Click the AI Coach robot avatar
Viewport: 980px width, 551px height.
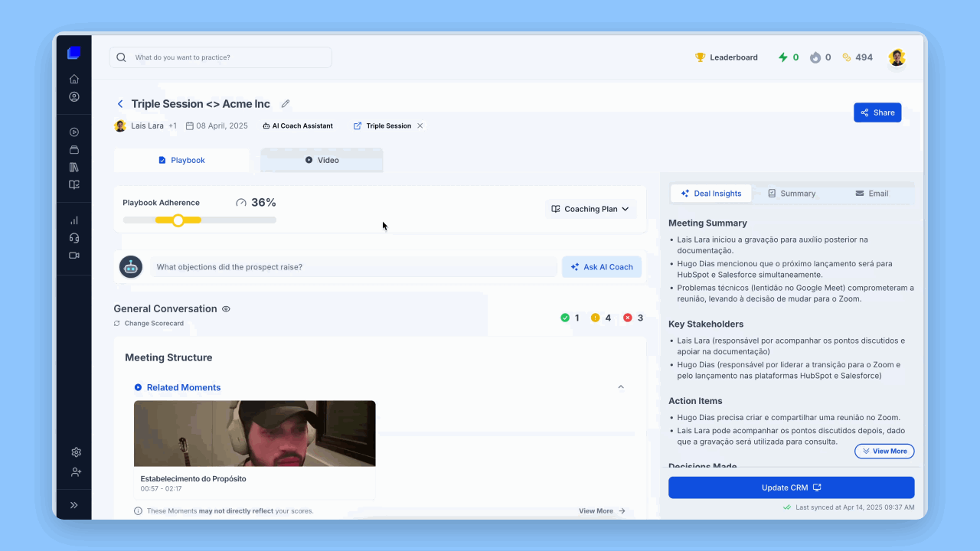[x=131, y=266]
